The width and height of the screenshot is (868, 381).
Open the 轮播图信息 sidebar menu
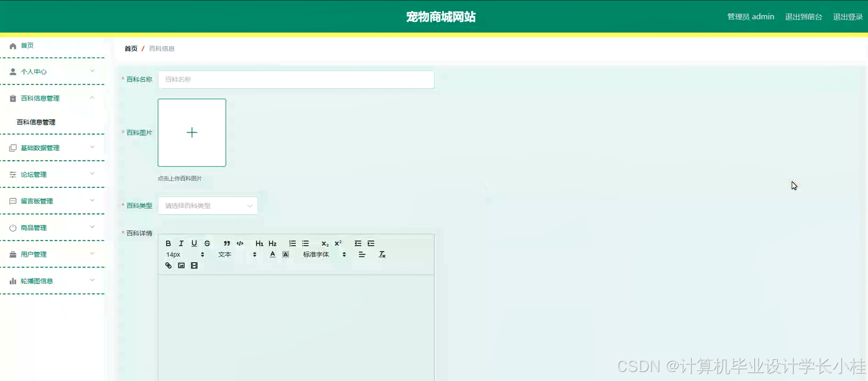tap(52, 281)
